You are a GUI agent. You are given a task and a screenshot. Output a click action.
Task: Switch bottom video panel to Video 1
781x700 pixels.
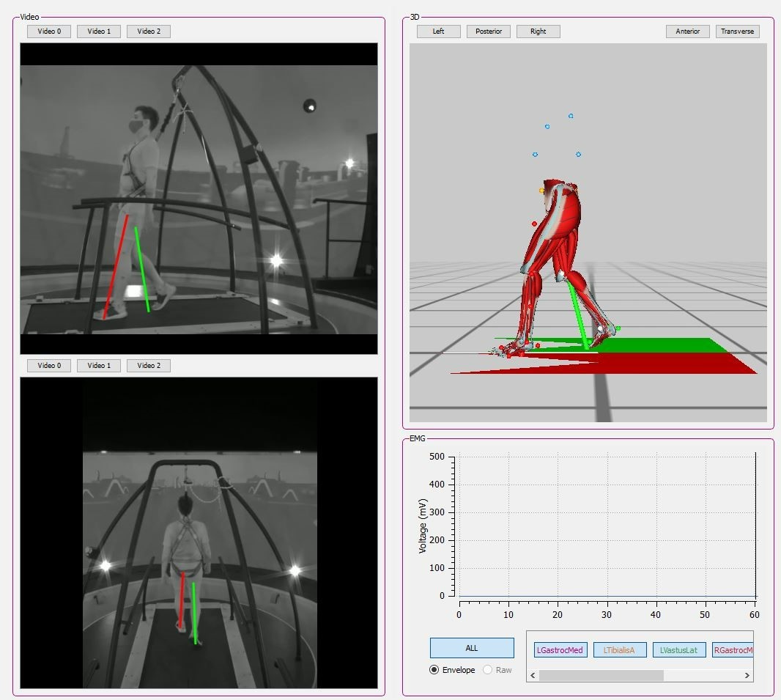tap(99, 366)
